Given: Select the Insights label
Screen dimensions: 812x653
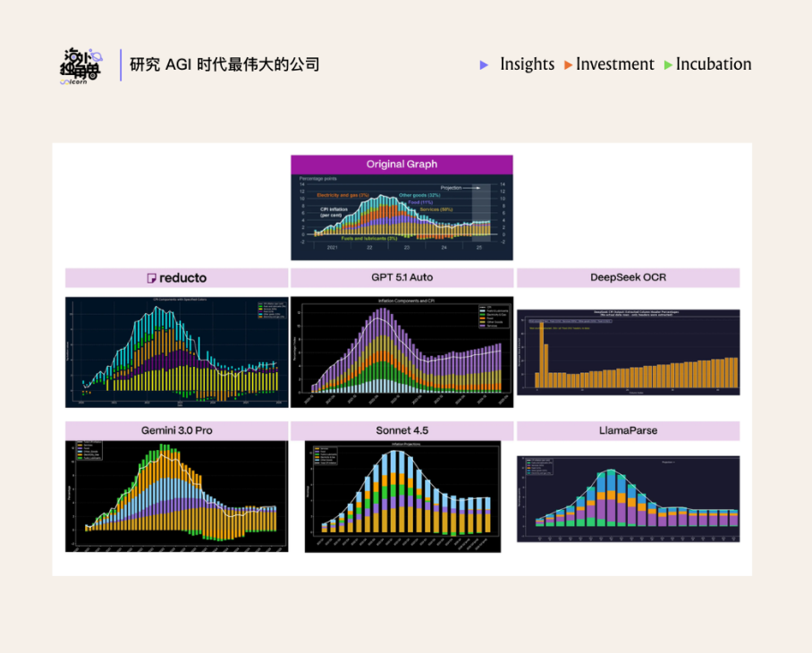Looking at the screenshot, I should tap(527, 64).
